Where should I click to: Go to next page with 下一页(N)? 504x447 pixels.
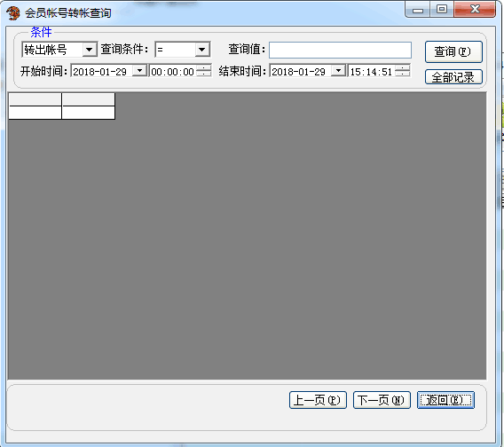point(382,400)
